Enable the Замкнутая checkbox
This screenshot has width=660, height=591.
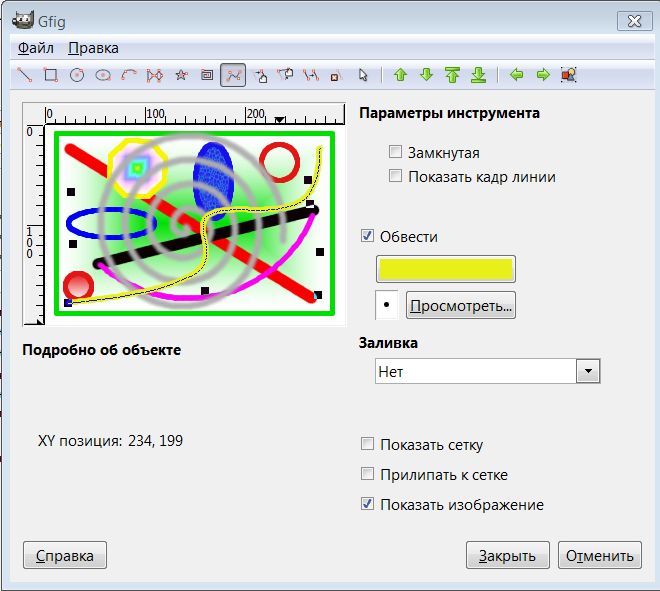396,153
